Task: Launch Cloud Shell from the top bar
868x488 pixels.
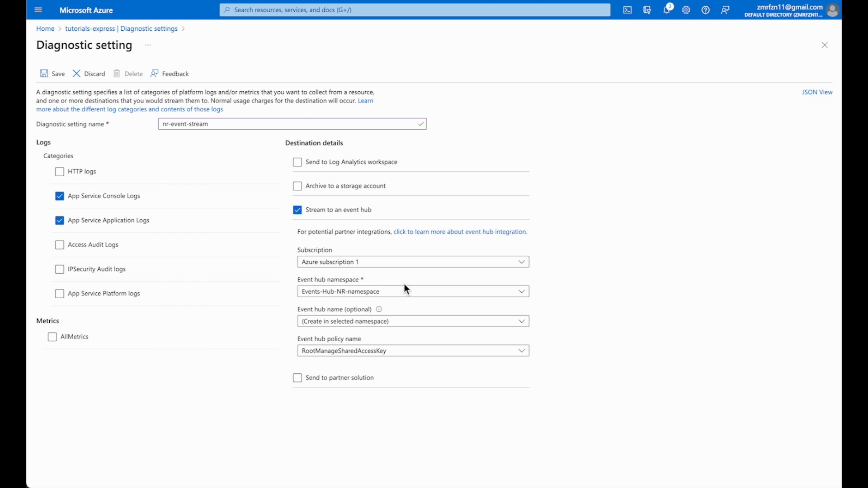Action: 627,10
